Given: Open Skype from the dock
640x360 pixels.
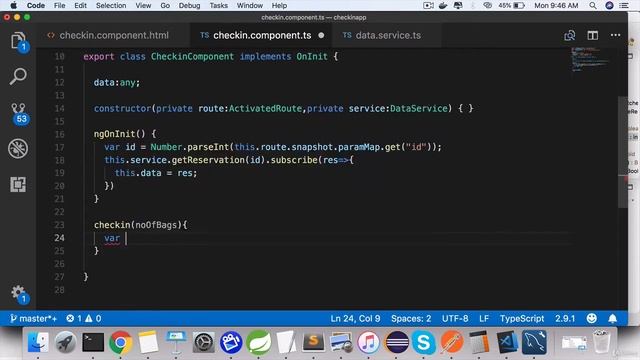Looking at the screenshot, I should (423, 342).
